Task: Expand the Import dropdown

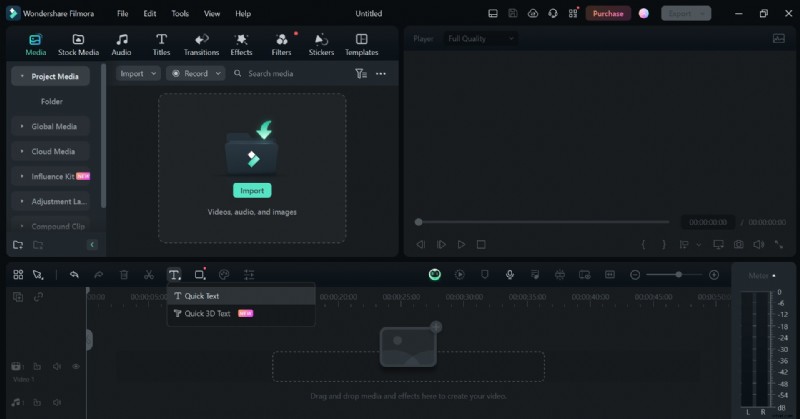Action: 138,74
